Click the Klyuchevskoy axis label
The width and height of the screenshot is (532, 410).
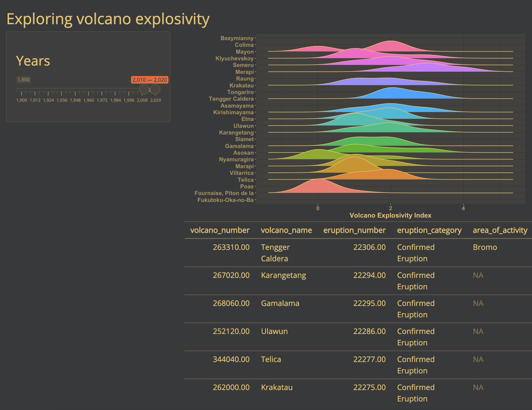234,58
